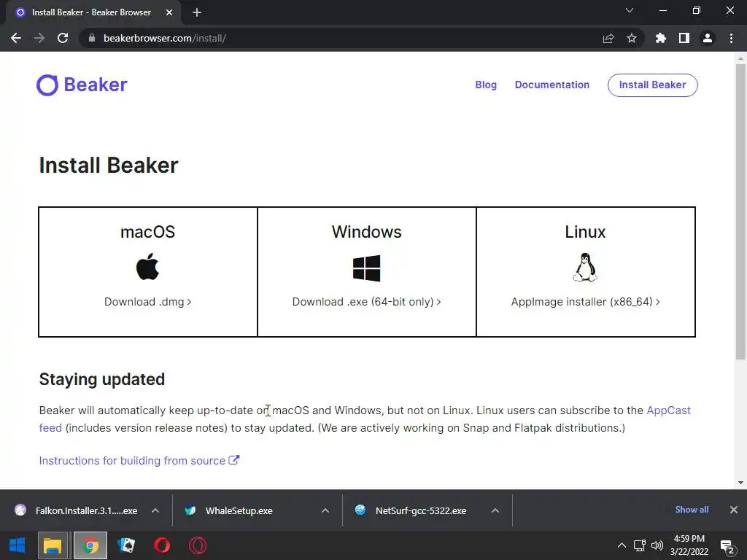Viewport: 747px width, 560px height.
Task: Open the Windows Start menu
Action: [x=18, y=545]
